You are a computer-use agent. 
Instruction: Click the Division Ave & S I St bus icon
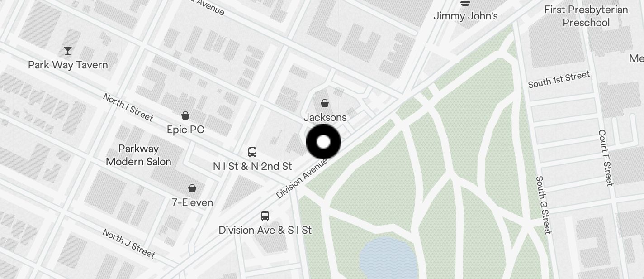click(x=265, y=216)
